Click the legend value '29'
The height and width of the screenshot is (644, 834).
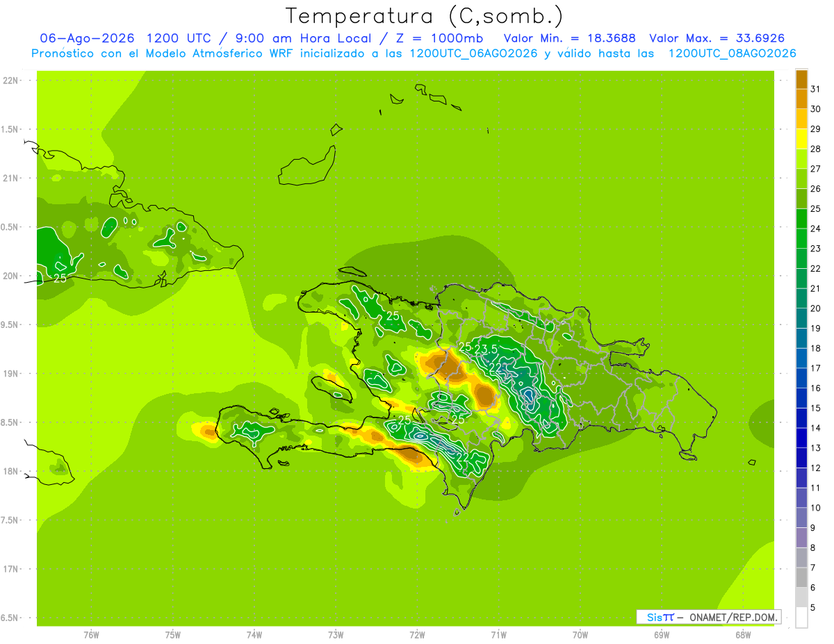815,129
